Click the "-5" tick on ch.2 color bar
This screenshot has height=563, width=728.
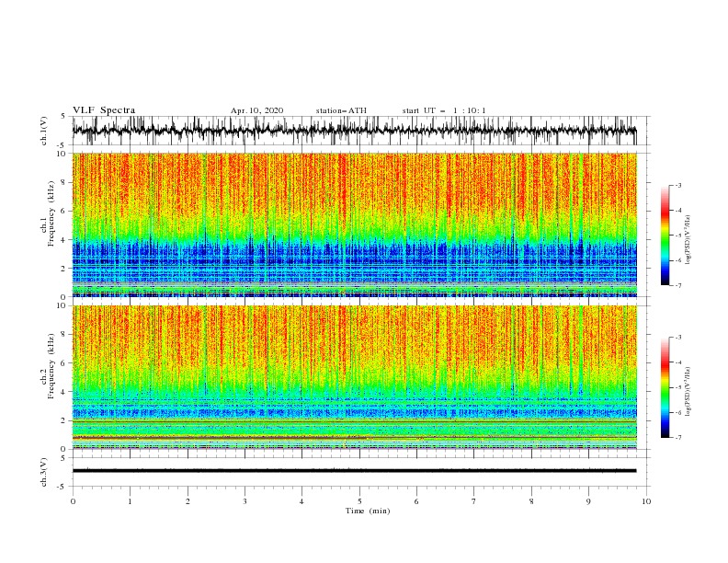click(677, 387)
